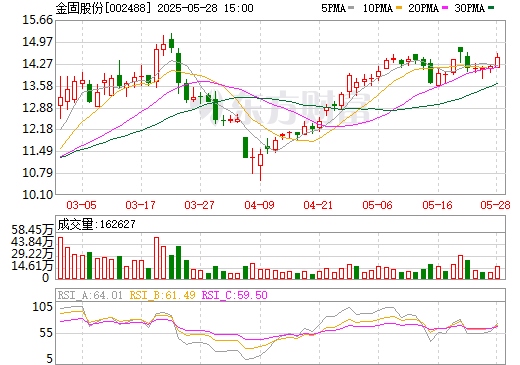Click the price axis label 10.10
This screenshot has height=365, width=520.
click(x=38, y=195)
